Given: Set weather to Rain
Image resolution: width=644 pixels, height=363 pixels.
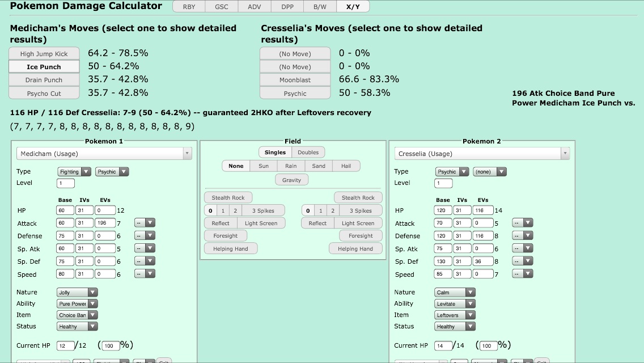Looking at the screenshot, I should (291, 166).
